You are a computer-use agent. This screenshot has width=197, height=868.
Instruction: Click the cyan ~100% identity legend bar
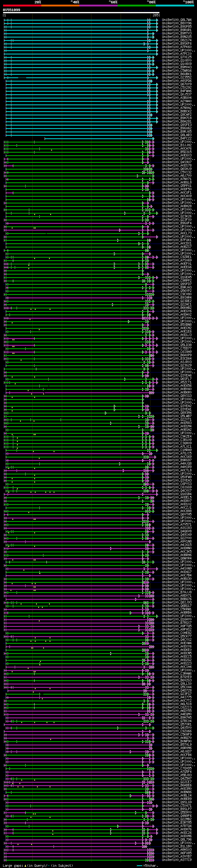click(175, 6)
